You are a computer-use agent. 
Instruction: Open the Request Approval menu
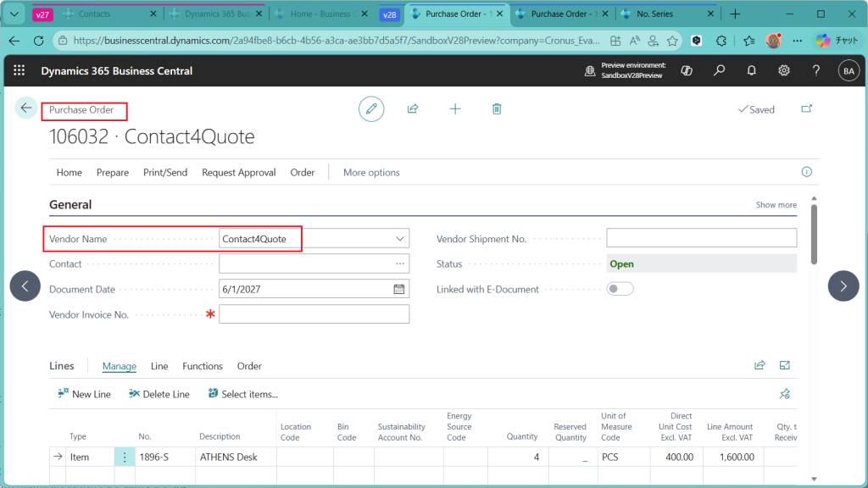coord(238,172)
